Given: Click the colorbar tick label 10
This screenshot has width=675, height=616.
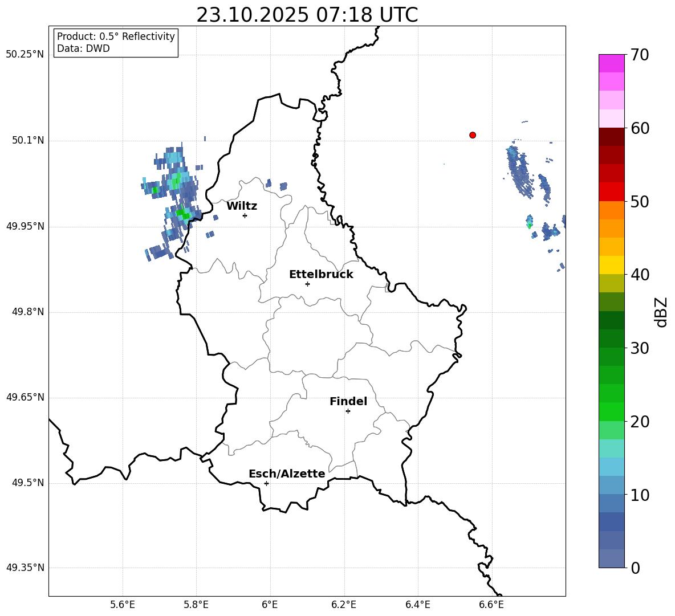Looking at the screenshot, I should pyautogui.click(x=640, y=495).
